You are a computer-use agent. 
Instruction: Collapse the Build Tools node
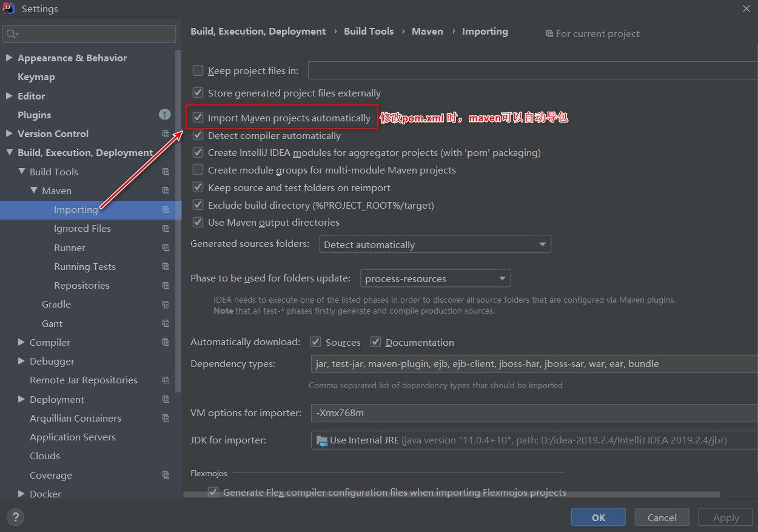click(x=21, y=172)
